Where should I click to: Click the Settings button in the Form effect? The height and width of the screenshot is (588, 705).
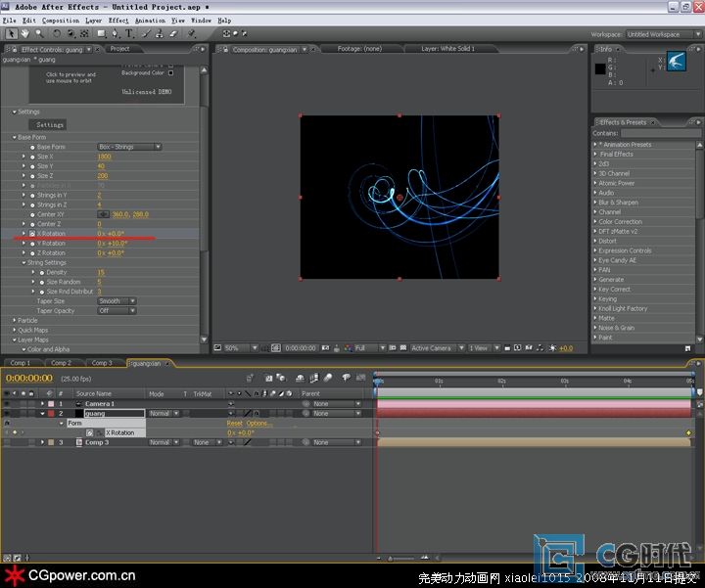coord(49,125)
